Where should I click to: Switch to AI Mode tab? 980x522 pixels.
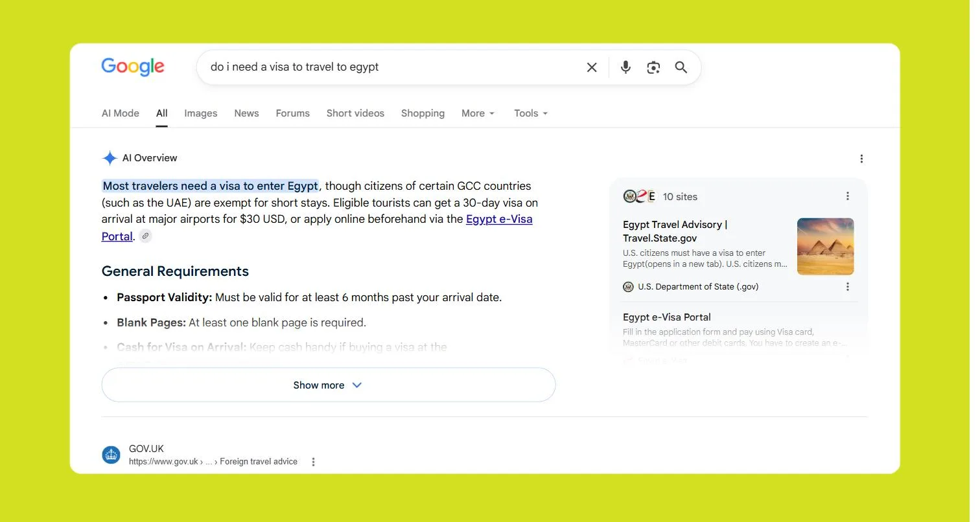[121, 113]
